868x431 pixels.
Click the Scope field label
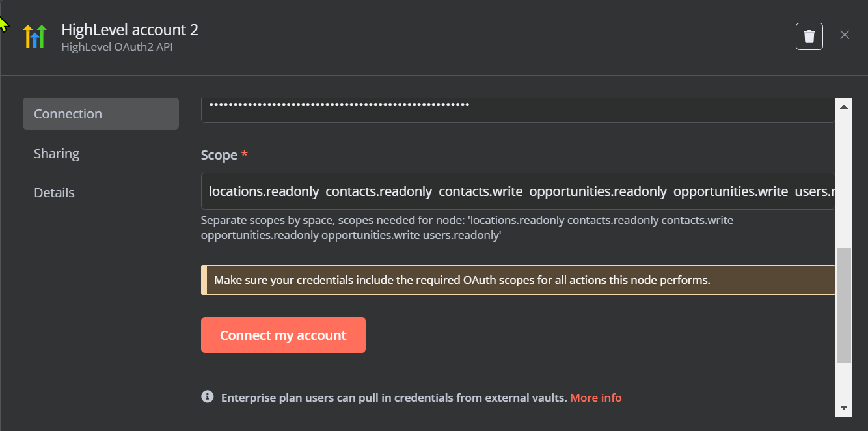[x=219, y=155]
